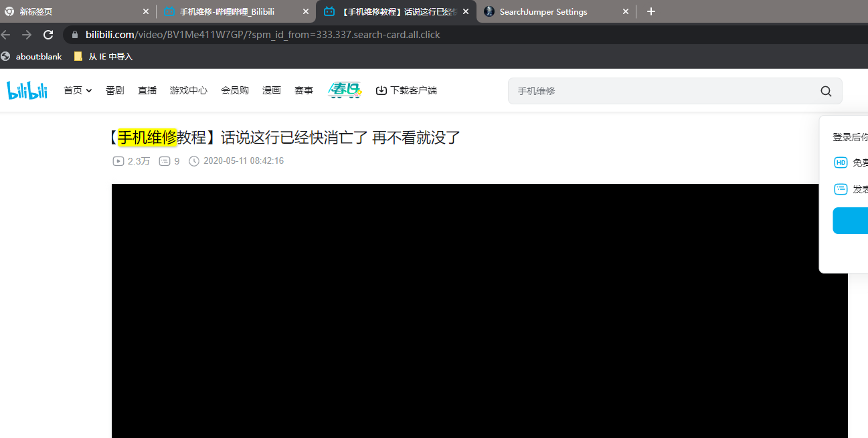The image size is (868, 438).
Task: Close the SearchJumper Settings tab
Action: pyautogui.click(x=626, y=11)
